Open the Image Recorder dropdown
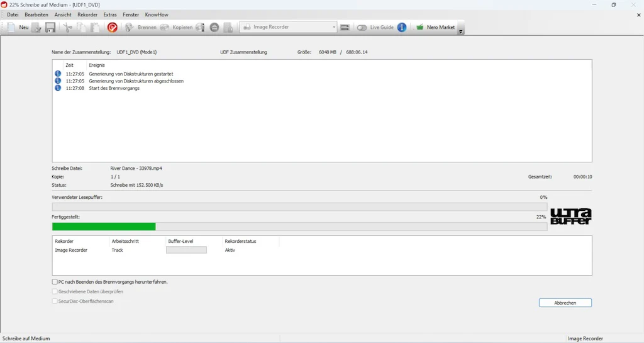 pyautogui.click(x=288, y=27)
